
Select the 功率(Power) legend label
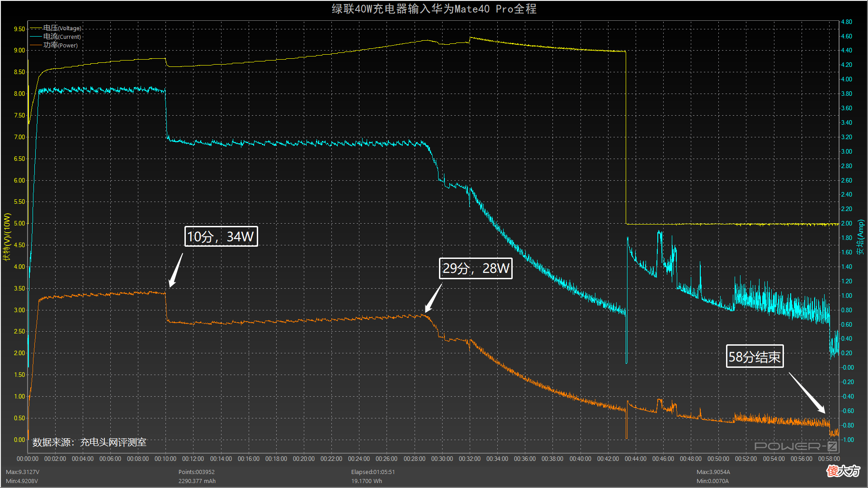(x=61, y=45)
